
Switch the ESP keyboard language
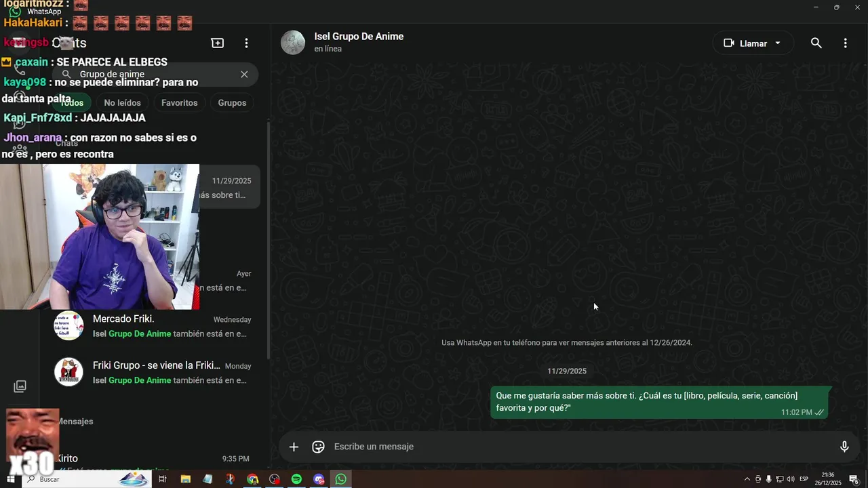804,479
